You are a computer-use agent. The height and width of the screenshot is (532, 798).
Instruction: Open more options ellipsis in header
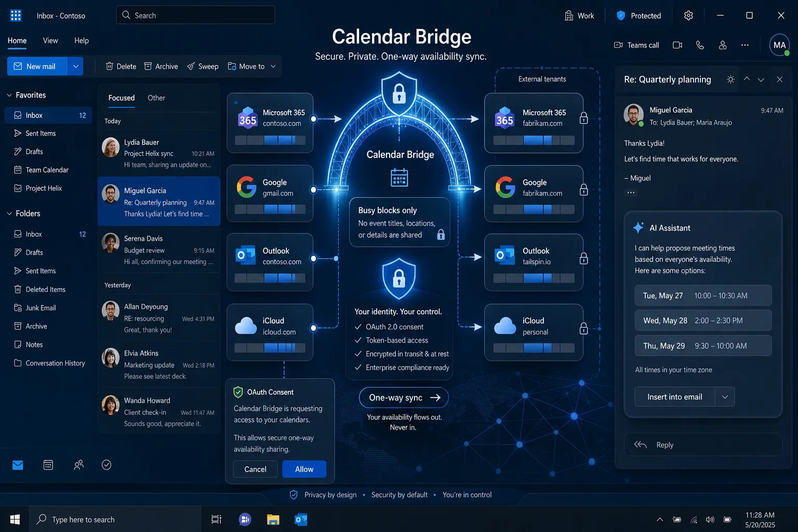point(745,45)
